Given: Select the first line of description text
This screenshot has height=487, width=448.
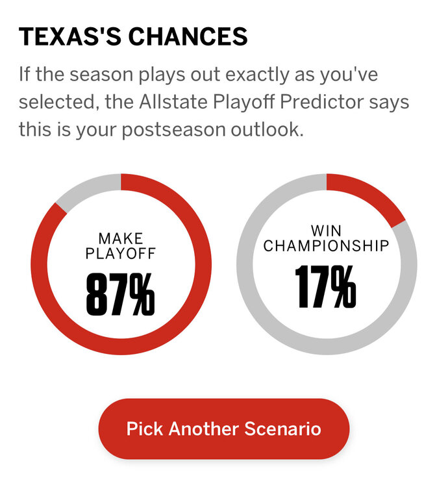Looking at the screenshot, I should click(x=198, y=75).
